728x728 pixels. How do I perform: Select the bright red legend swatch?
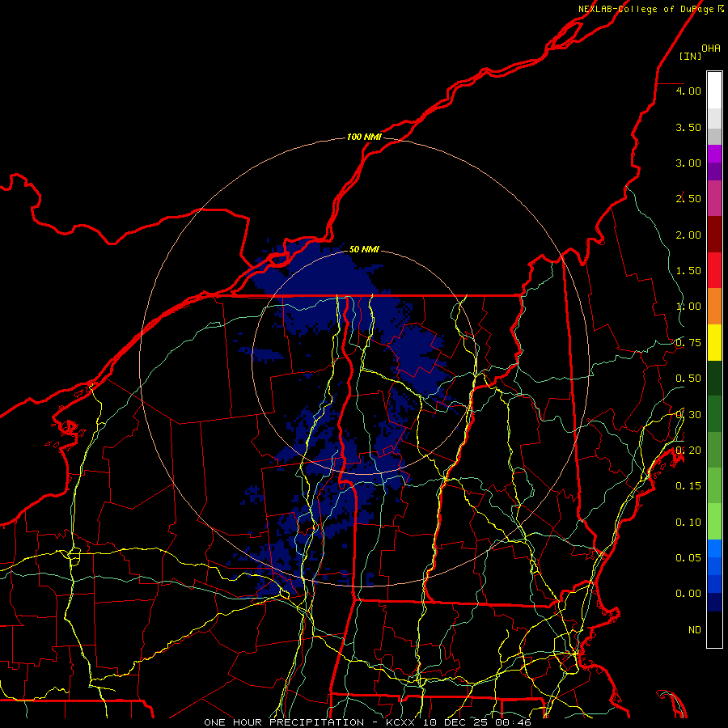tap(714, 270)
